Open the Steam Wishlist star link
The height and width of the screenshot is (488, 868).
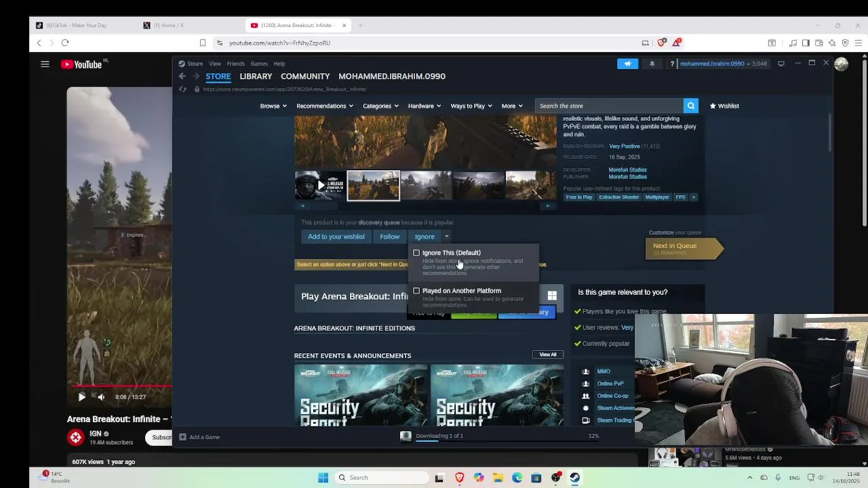724,106
